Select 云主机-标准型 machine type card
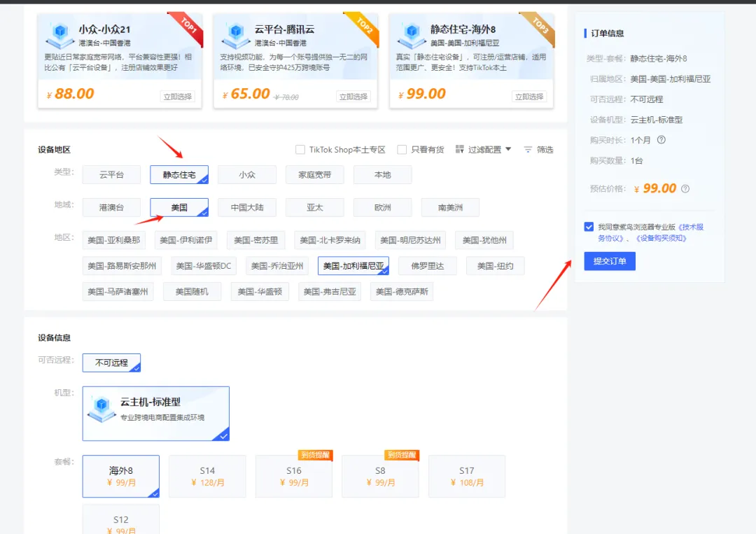Image resolution: width=756 pixels, height=534 pixels. [155, 414]
